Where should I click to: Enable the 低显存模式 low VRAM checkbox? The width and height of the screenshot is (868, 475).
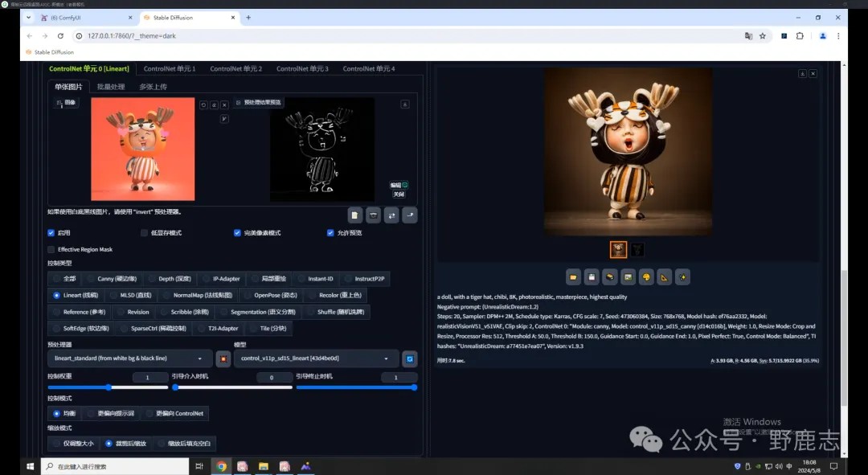144,233
